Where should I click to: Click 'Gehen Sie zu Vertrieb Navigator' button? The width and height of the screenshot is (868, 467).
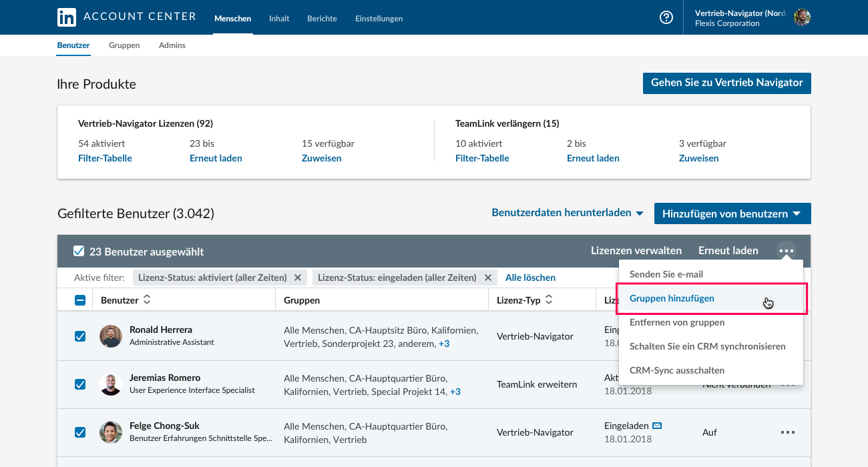[726, 83]
